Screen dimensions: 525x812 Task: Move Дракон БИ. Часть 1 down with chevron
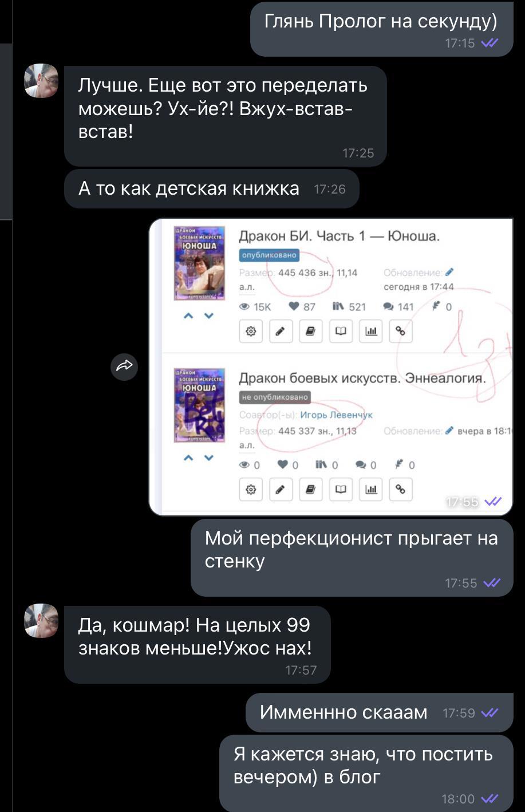pyautogui.click(x=209, y=316)
